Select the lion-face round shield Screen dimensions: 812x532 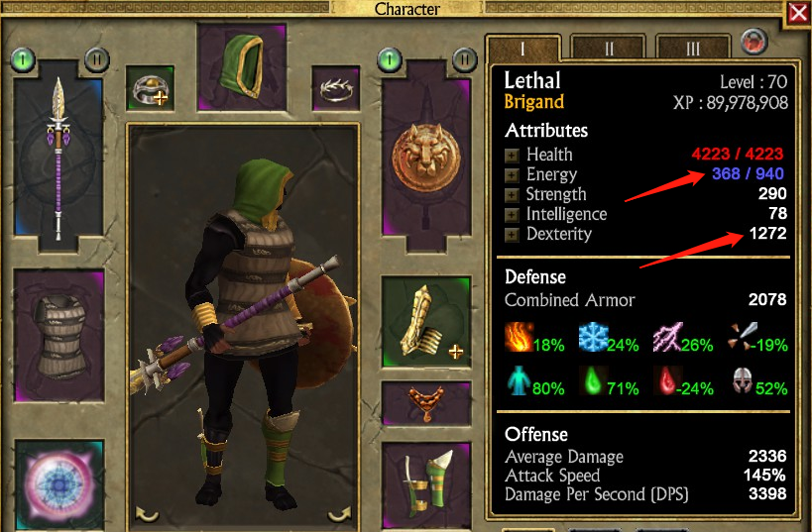(x=426, y=158)
